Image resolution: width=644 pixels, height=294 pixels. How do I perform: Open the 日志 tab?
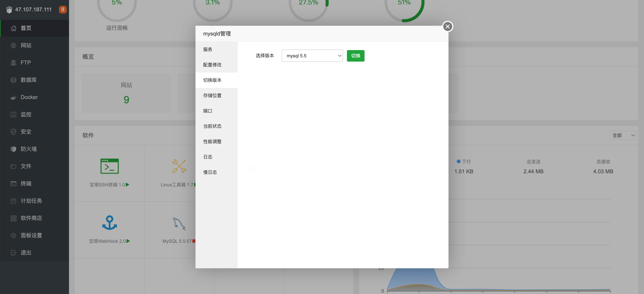coord(217,157)
